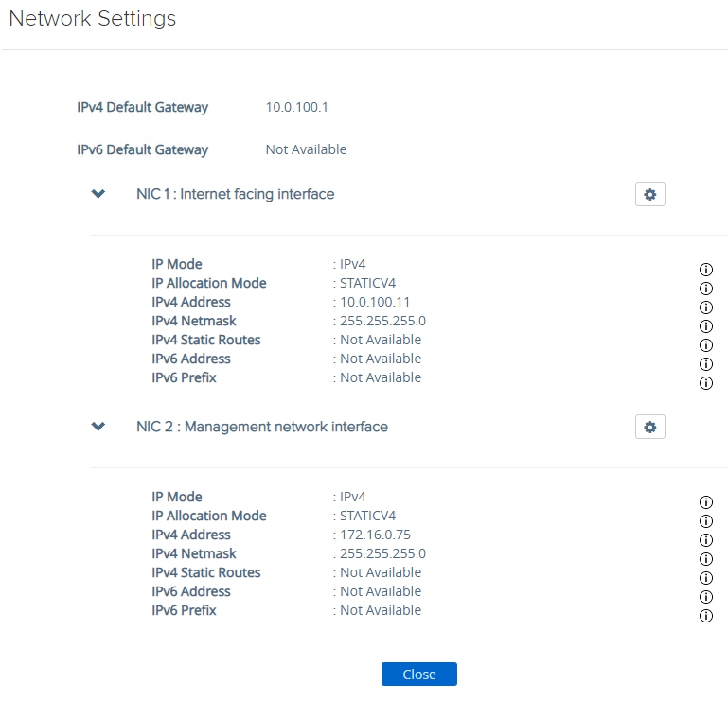Collapse the NIC 1 section chevron
This screenshot has width=728, height=701.
point(98,194)
